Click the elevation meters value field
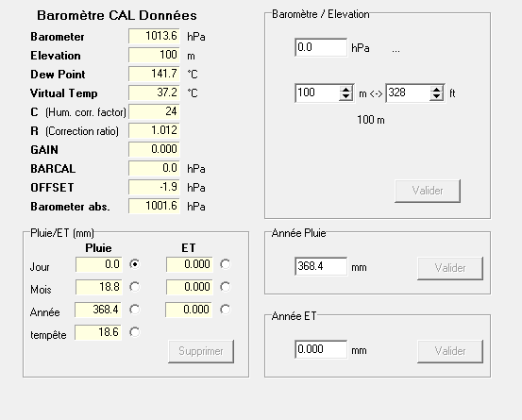This screenshot has height=420, width=522. pos(317,92)
